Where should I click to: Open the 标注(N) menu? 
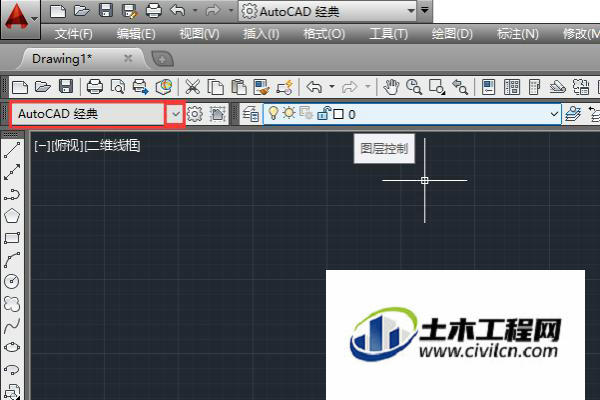[x=517, y=34]
